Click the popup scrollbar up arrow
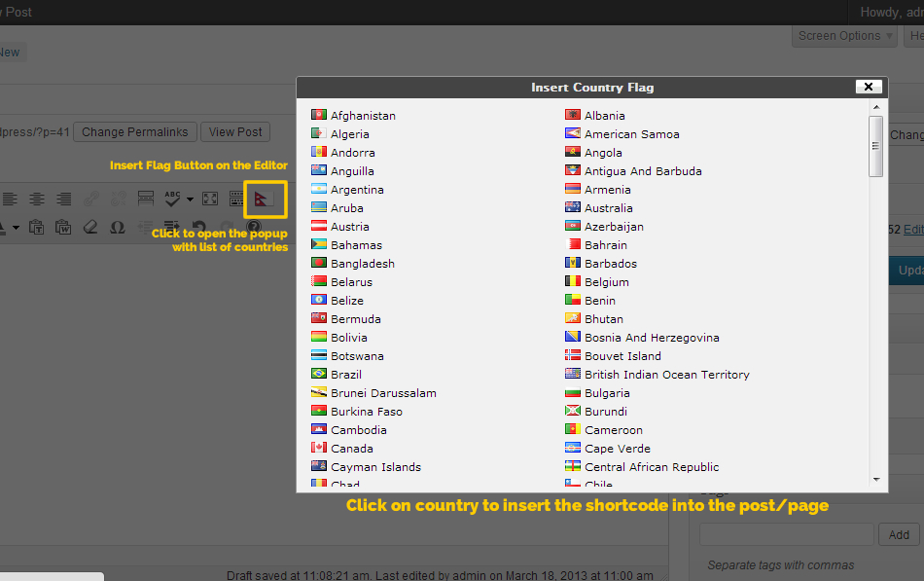 (x=876, y=107)
